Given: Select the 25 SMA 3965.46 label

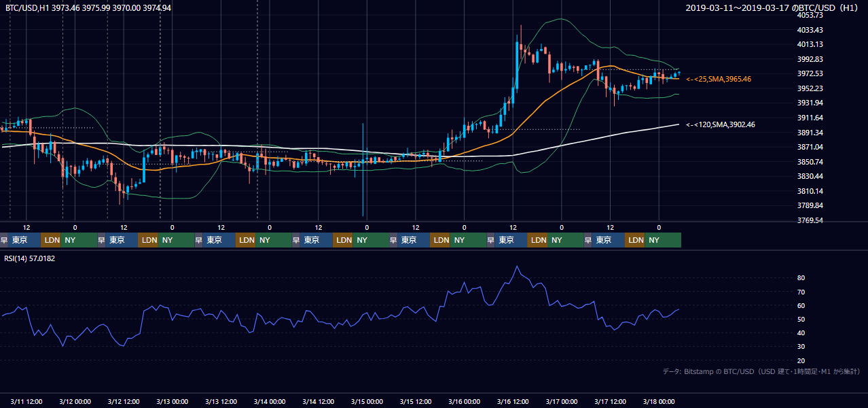Looking at the screenshot, I should (x=719, y=80).
